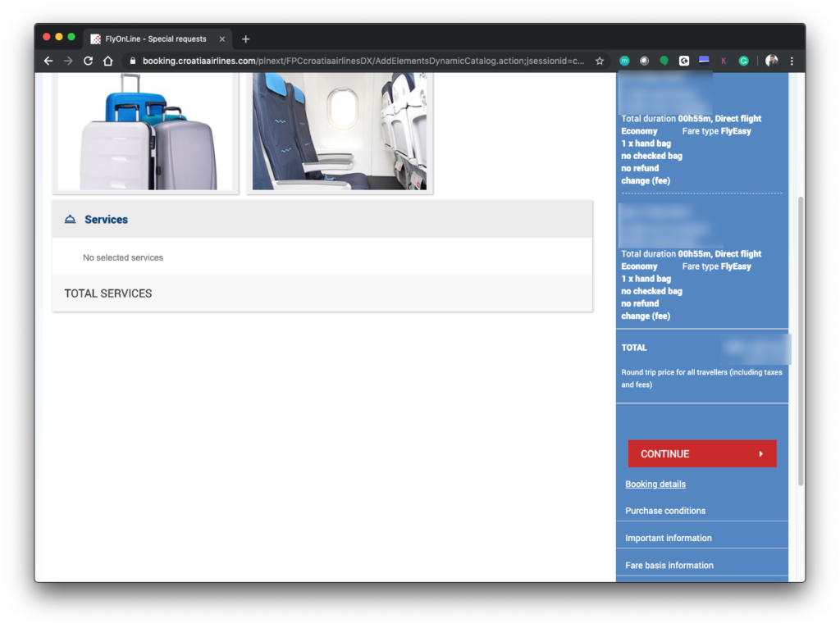Go to the browser home page icon
The width and height of the screenshot is (840, 628).
(x=108, y=61)
